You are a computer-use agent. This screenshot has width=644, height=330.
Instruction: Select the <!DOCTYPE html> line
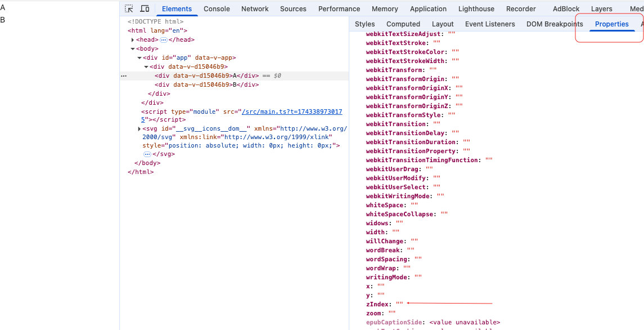pyautogui.click(x=155, y=22)
